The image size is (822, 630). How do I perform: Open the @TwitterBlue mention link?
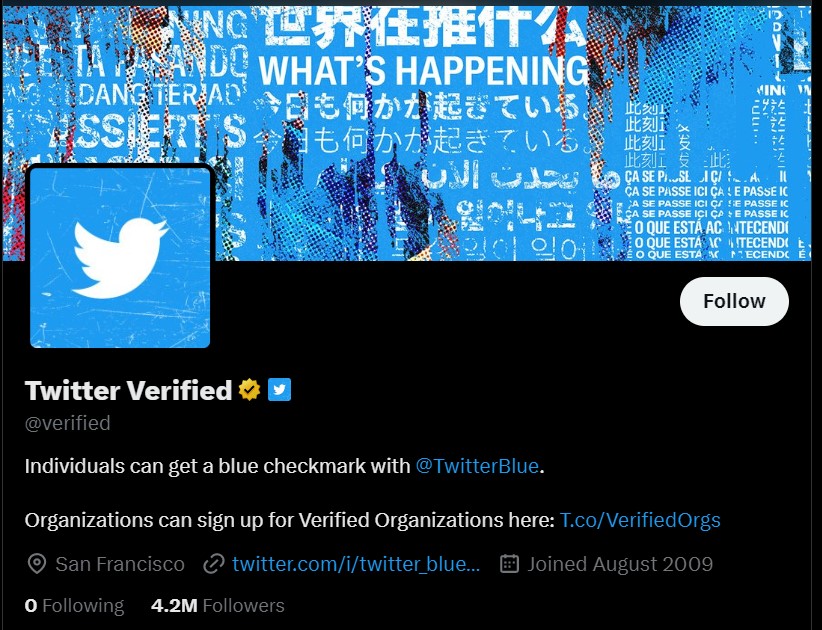tap(477, 466)
